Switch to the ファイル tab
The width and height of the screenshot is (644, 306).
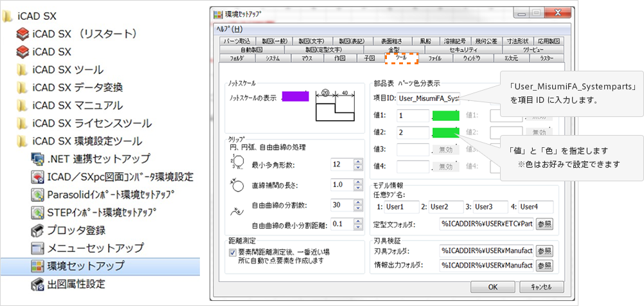point(435,59)
